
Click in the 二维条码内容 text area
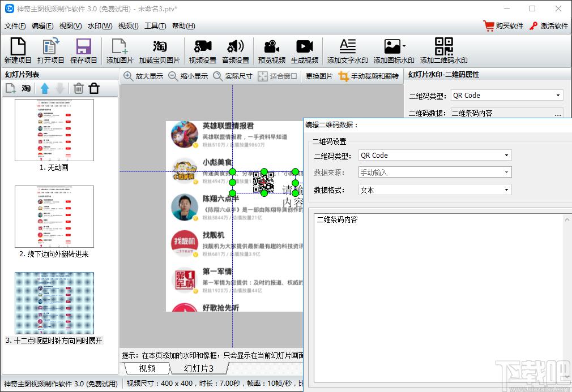click(x=439, y=298)
